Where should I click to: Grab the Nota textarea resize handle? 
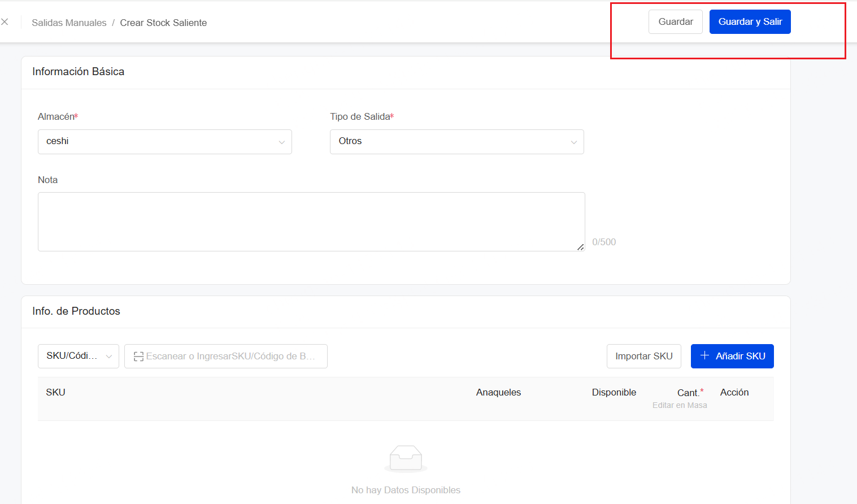point(580,247)
